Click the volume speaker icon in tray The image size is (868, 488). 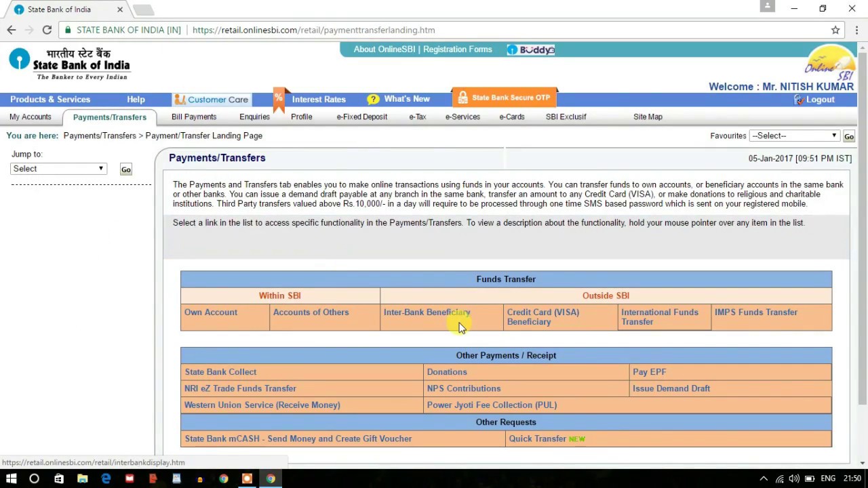point(794,479)
